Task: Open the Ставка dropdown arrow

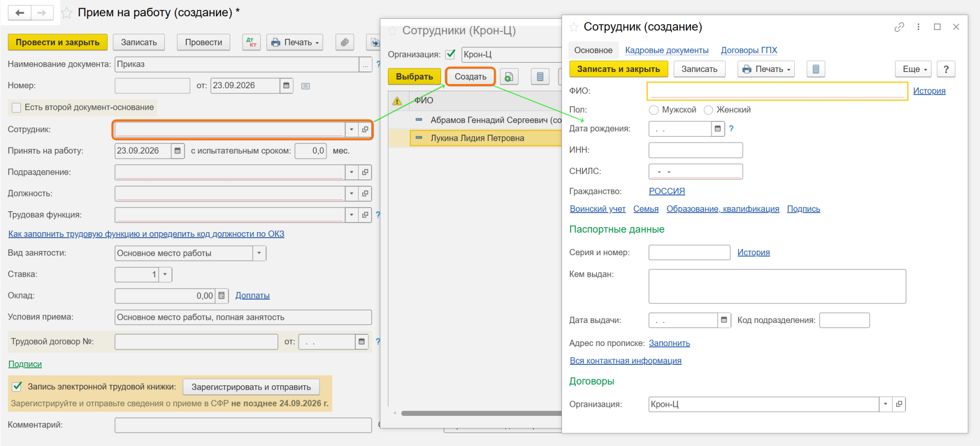Action: tap(165, 275)
